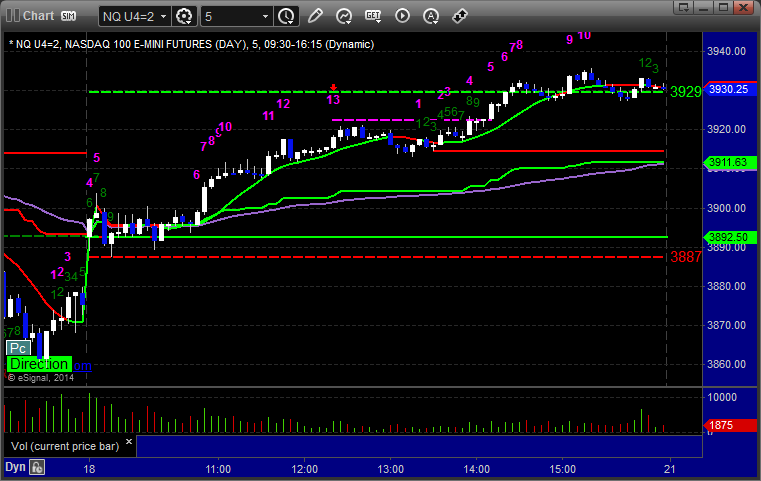Image resolution: width=761 pixels, height=481 pixels.
Task: Open the alerts A circle menu
Action: coord(431,16)
